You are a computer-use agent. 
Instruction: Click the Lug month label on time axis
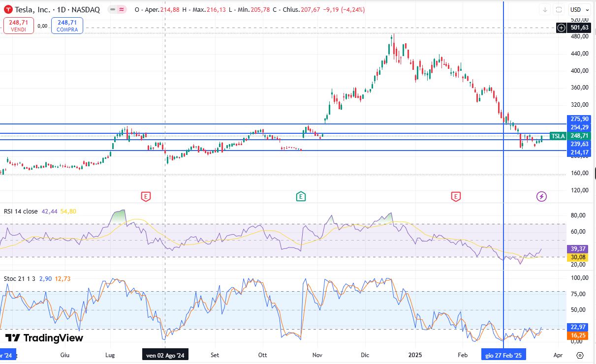110,355
